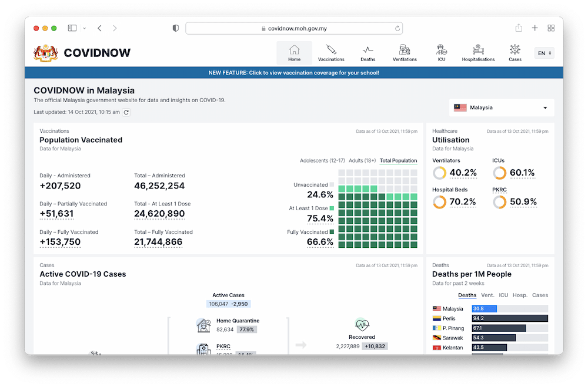
Task: Click the Kelantan 43.5 deaths bar
Action: [489, 348]
